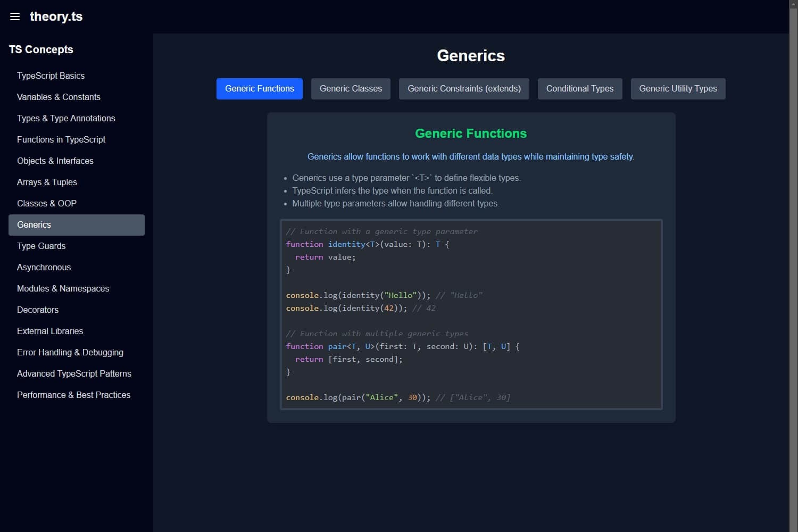Click 'return [first, second];' code line
This screenshot has height=532, width=798.
[349, 359]
